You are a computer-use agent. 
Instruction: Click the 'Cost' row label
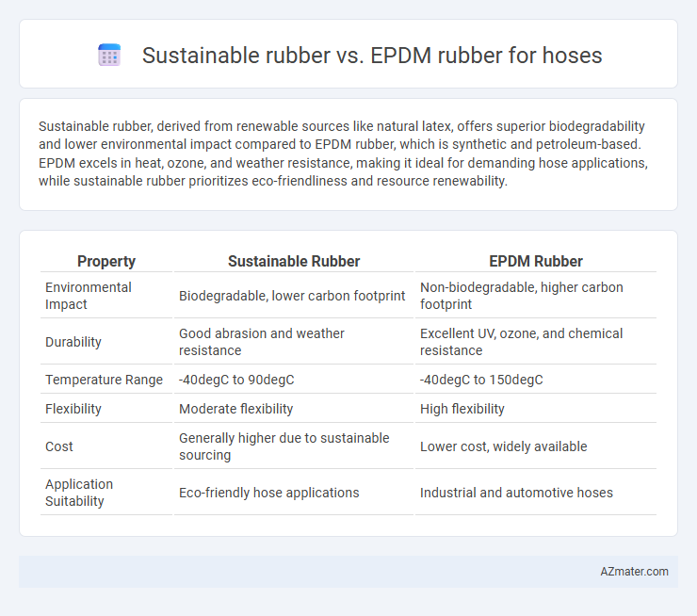pos(106,446)
